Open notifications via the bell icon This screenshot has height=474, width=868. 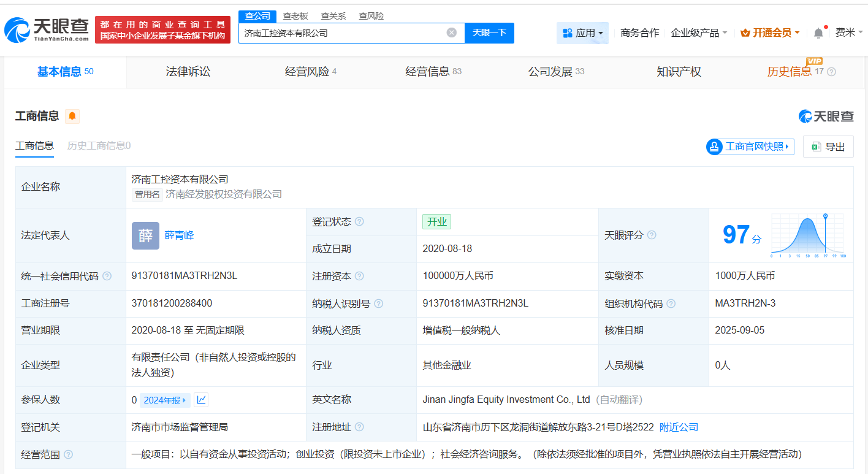[818, 32]
